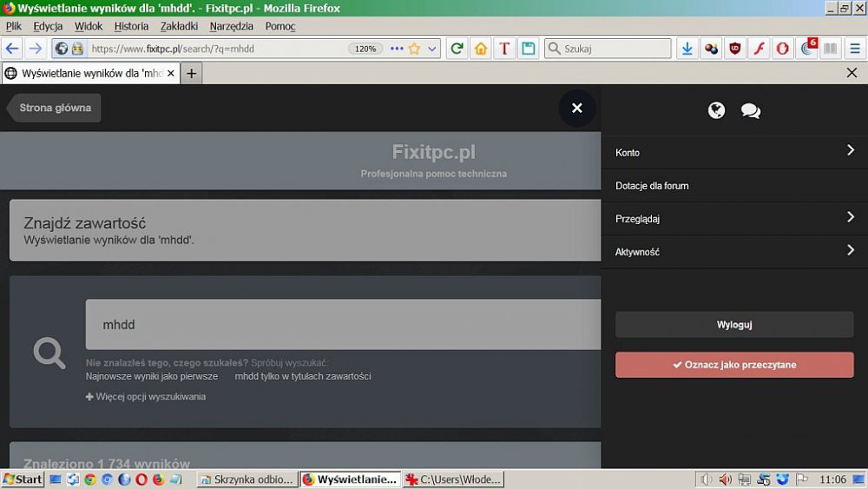Close the side menu with X button

click(577, 109)
